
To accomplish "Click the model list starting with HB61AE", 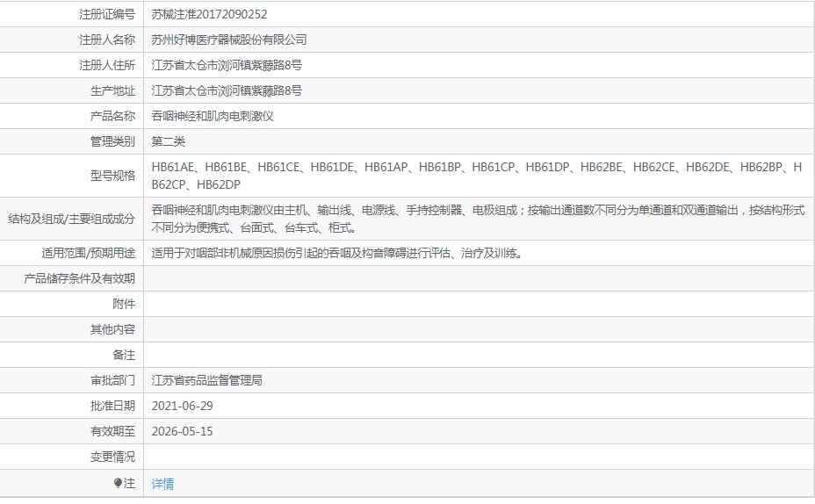I will point(477,176).
